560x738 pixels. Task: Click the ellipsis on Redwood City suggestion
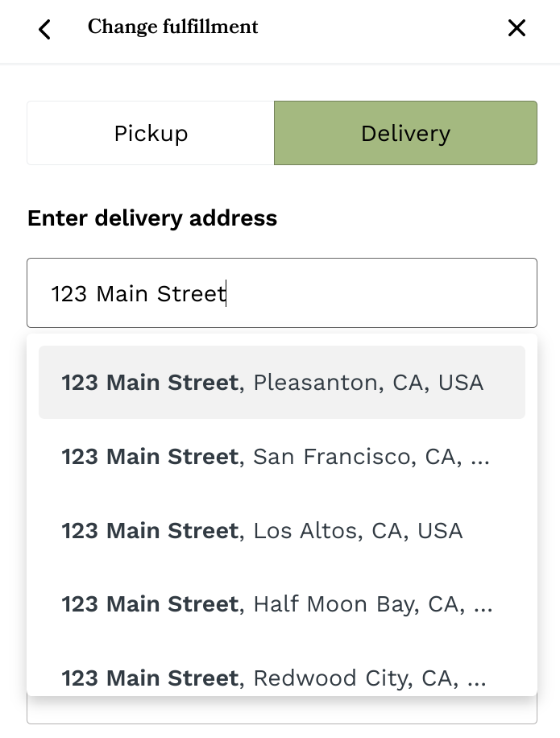pos(476,679)
